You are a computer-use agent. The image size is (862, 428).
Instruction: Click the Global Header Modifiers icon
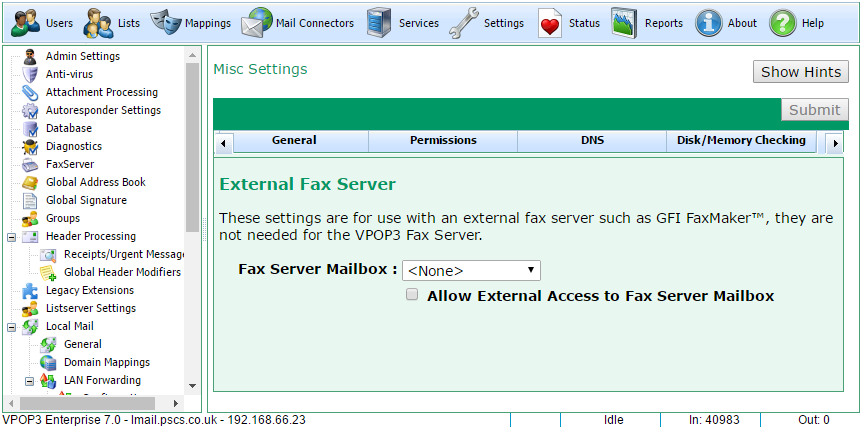[48, 273]
